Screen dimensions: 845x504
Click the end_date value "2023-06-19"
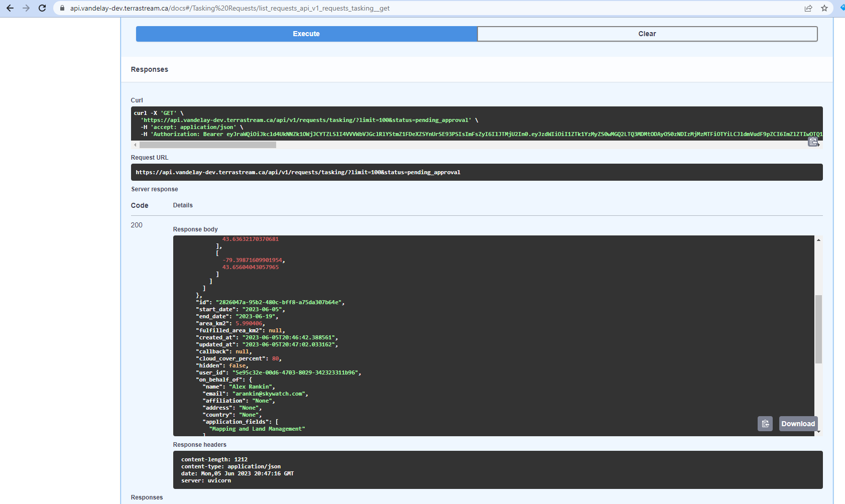tap(256, 316)
